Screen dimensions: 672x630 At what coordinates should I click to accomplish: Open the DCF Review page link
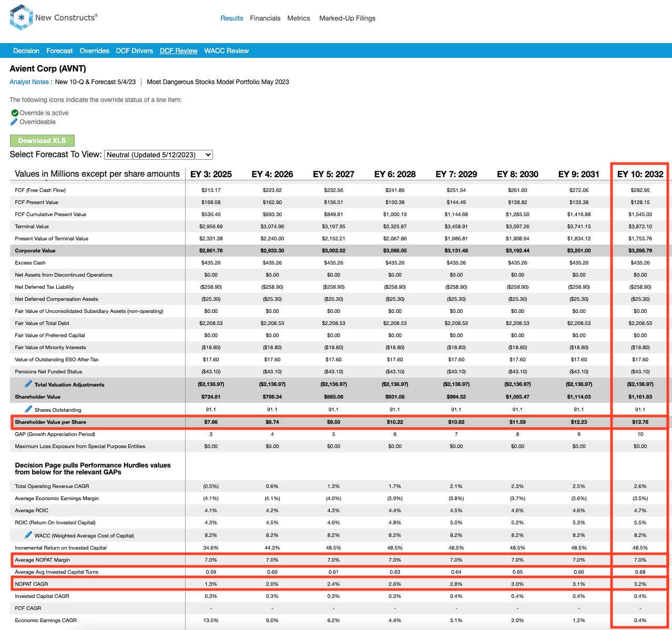click(x=179, y=51)
